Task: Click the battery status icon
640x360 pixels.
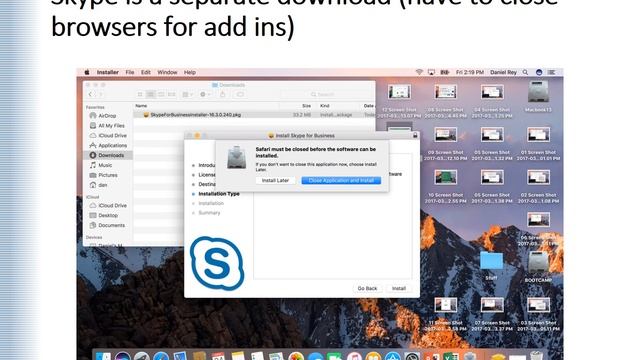Action: tap(444, 72)
